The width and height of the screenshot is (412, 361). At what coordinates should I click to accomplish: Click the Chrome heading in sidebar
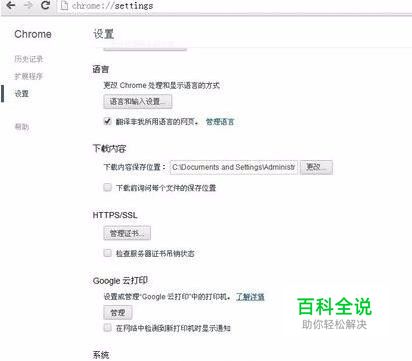click(x=33, y=34)
